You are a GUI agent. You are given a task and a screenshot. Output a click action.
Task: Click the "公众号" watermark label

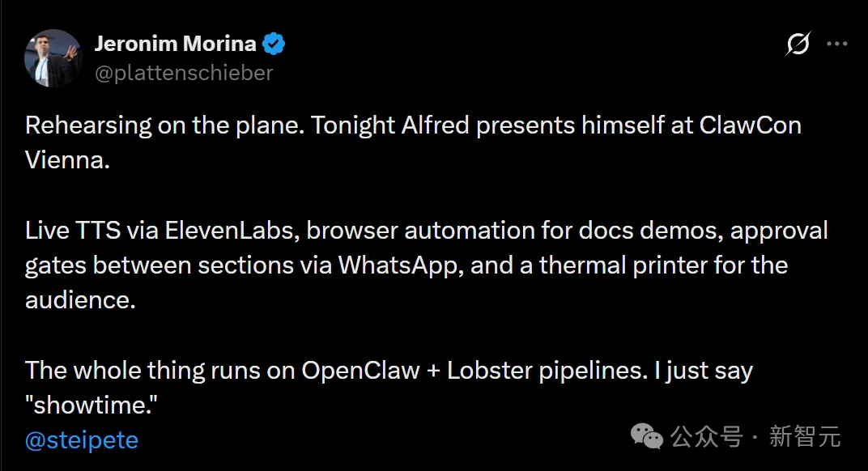click(706, 438)
